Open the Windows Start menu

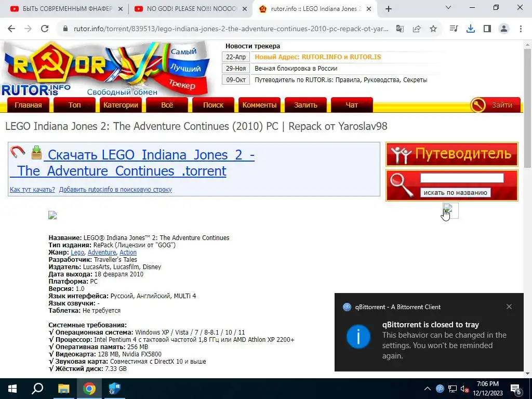[12, 389]
